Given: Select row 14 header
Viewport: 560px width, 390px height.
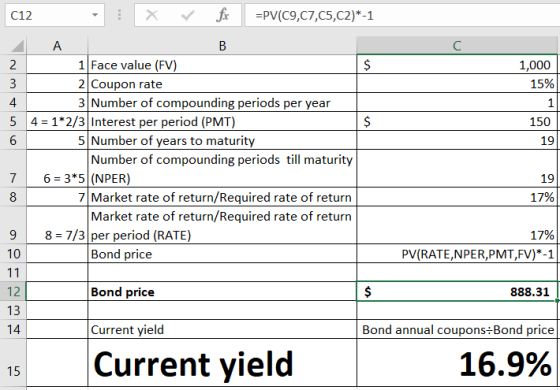Looking at the screenshot, I should click(x=13, y=329).
